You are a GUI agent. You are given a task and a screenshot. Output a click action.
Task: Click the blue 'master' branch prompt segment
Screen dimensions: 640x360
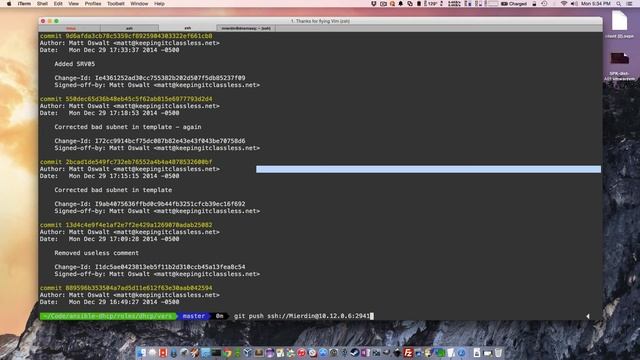click(x=193, y=316)
